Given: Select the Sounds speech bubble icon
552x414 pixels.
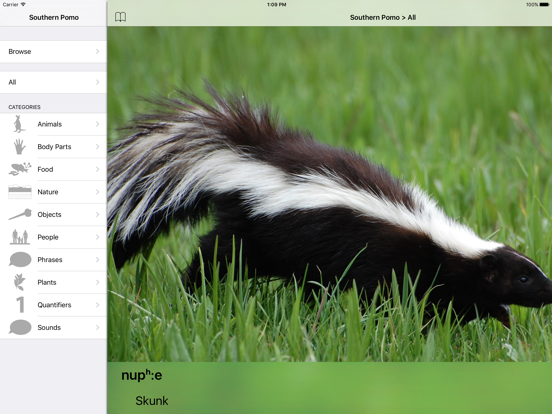Looking at the screenshot, I should tap(20, 327).
